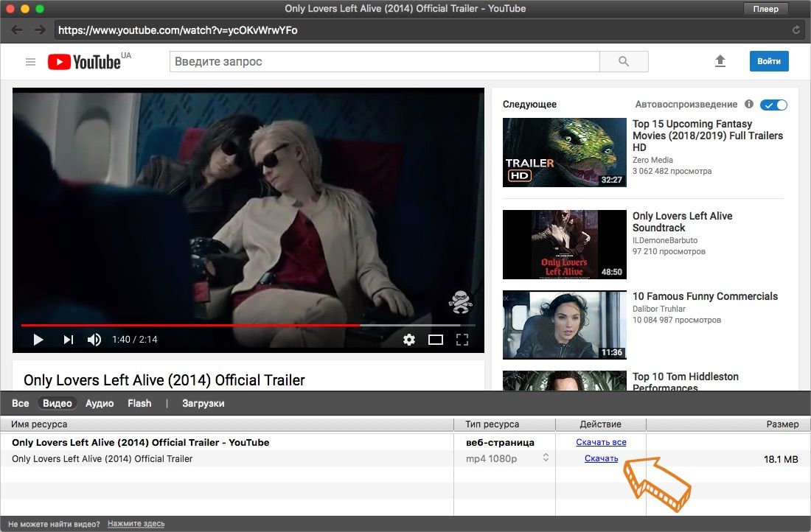
Task: Open the YouTube hamburger guide menu
Action: [x=30, y=62]
